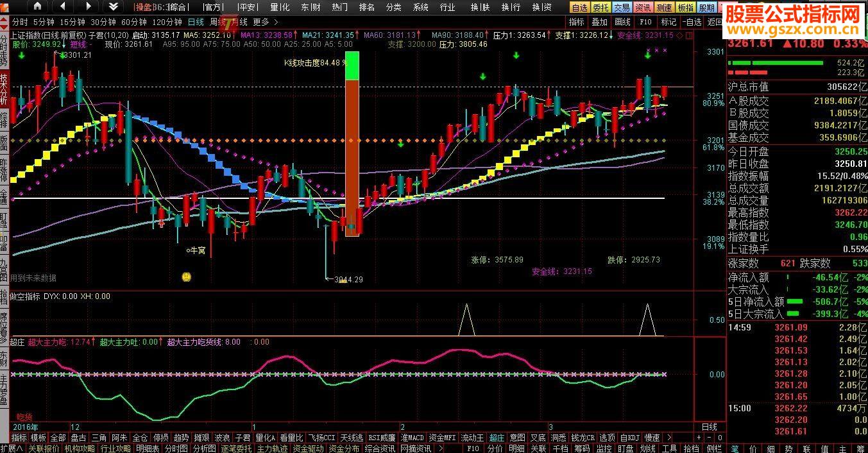868x453 pixels.
Task: Expand the double-chevron down icon
Action: point(114,6)
